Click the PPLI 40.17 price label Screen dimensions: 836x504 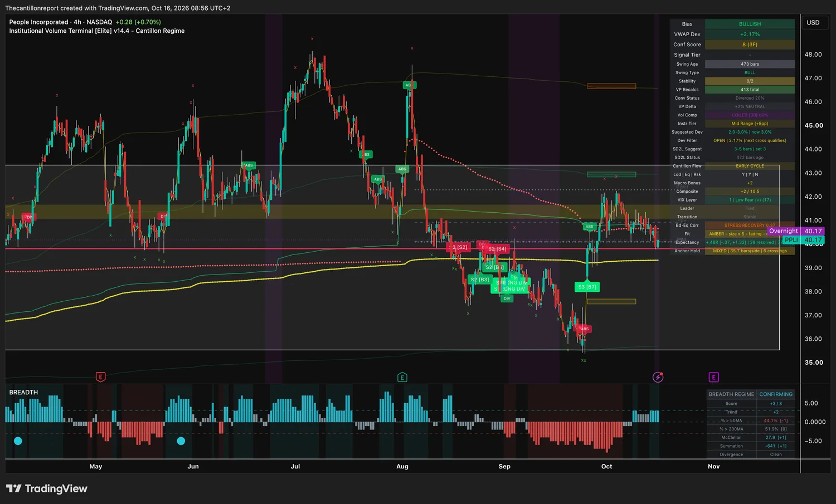pos(803,240)
